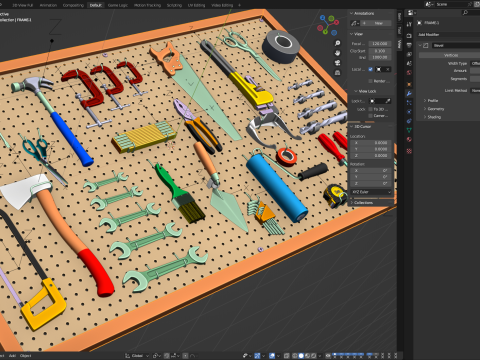Click the zoom view magnifier gizmo
Screen dimensions: 480x360
pos(337,43)
